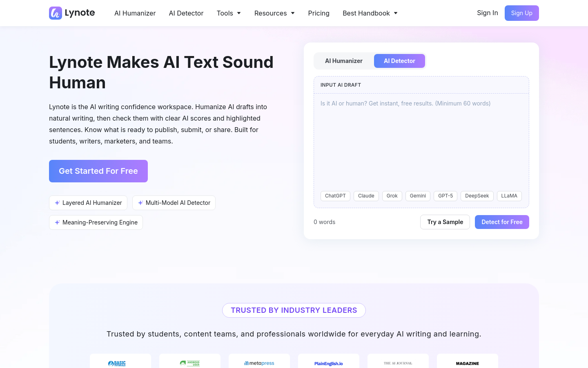Expand the Best Handbook dropdown

coord(370,13)
